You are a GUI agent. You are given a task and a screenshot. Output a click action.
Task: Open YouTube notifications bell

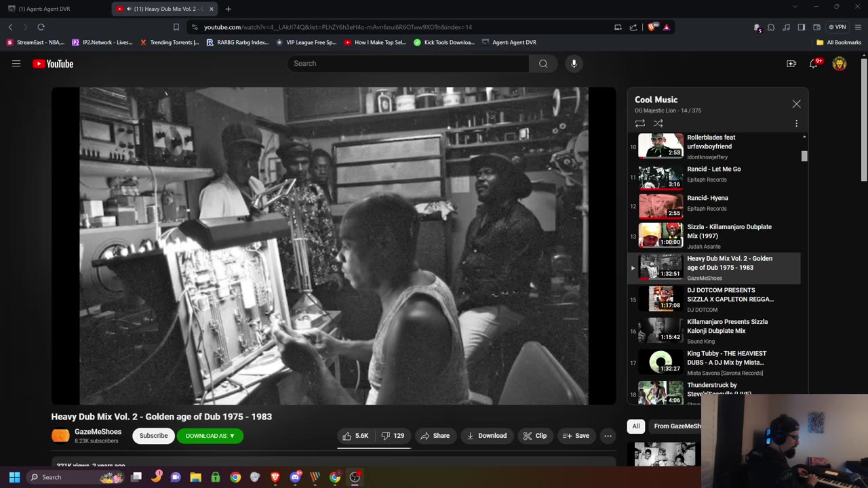click(814, 64)
